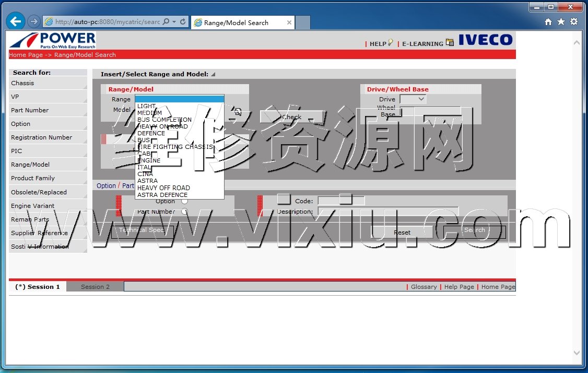This screenshot has width=588, height=373.
Task: Refresh the page using the reload icon
Action: tap(183, 22)
